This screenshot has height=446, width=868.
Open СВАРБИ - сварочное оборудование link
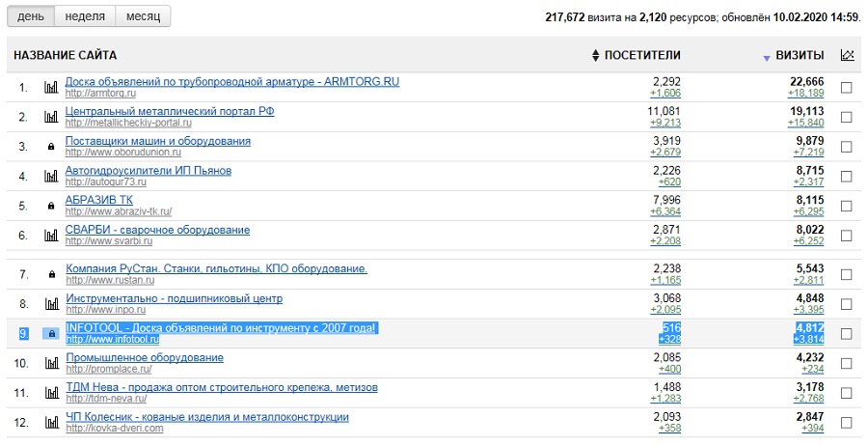coord(157,230)
